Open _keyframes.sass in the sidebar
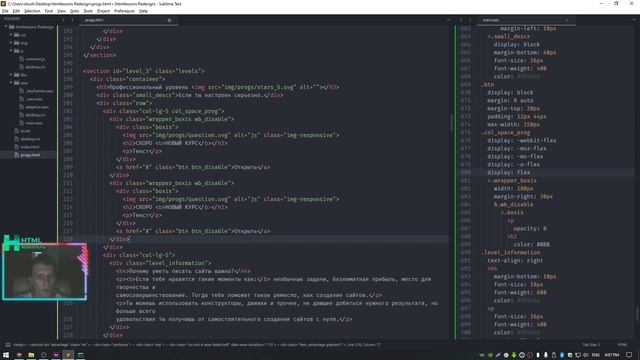Screen dimensions: 640x360 tap(39, 91)
